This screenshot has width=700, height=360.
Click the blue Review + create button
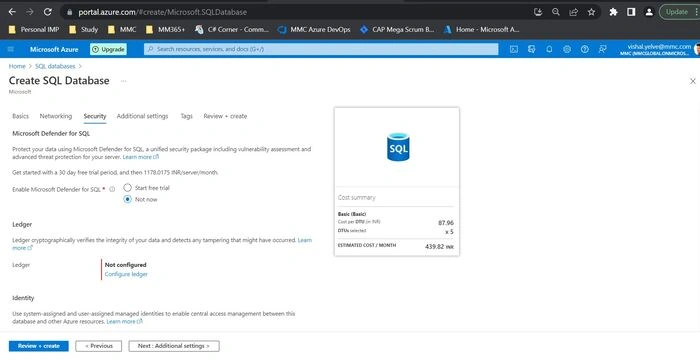[39, 346]
